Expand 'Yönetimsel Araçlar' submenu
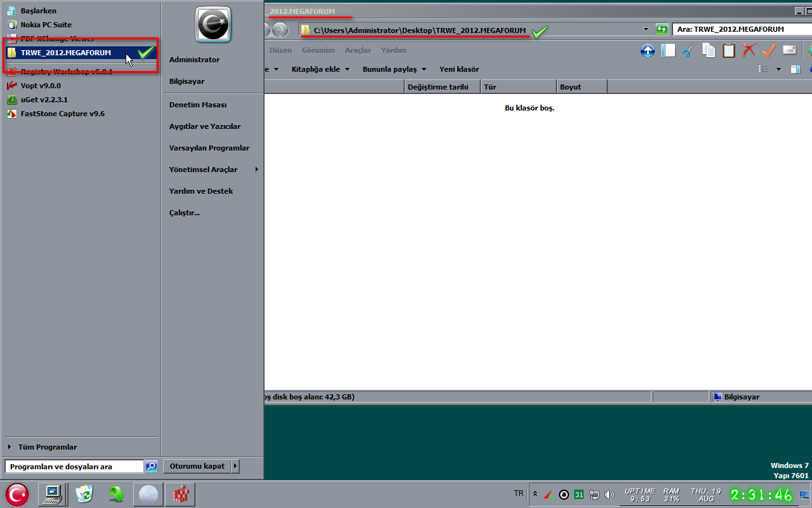Viewport: 812px width, 508px height. tap(256, 170)
